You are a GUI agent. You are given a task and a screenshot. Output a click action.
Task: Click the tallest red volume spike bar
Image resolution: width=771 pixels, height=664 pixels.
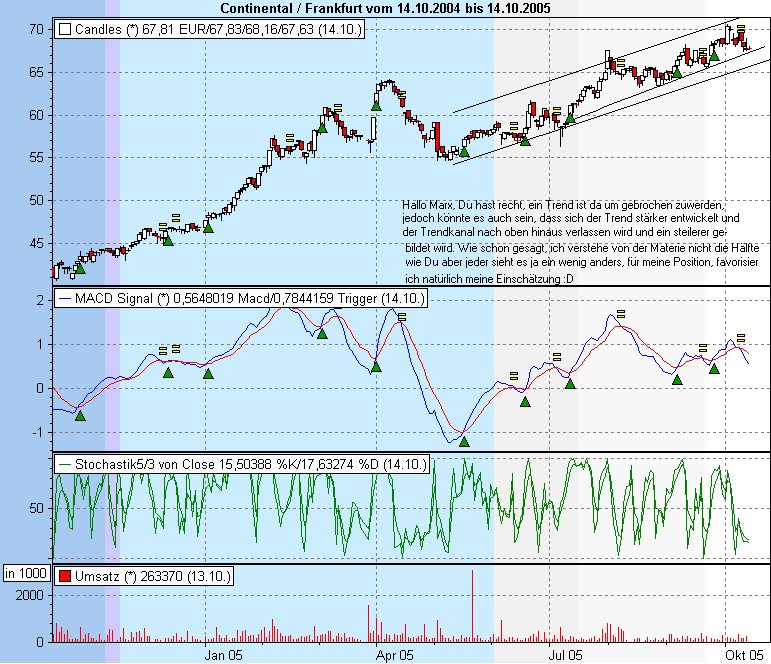click(473, 606)
